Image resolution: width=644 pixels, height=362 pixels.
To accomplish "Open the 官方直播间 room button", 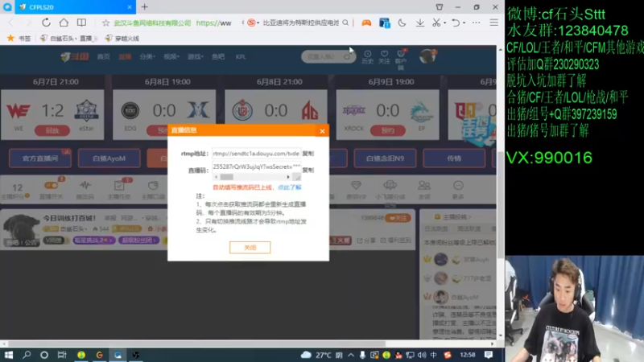I will (39, 158).
